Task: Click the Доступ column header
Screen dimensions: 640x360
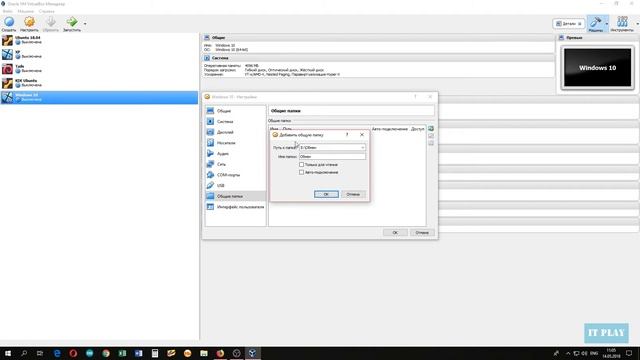Action: point(418,129)
